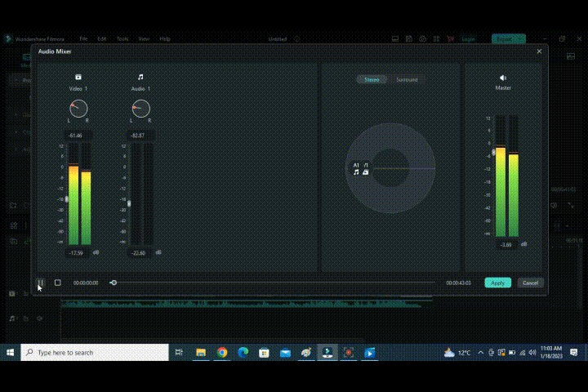Image resolution: width=588 pixels, height=392 pixels.
Task: Select the Master dB field showing -3.69
Action: tap(506, 244)
